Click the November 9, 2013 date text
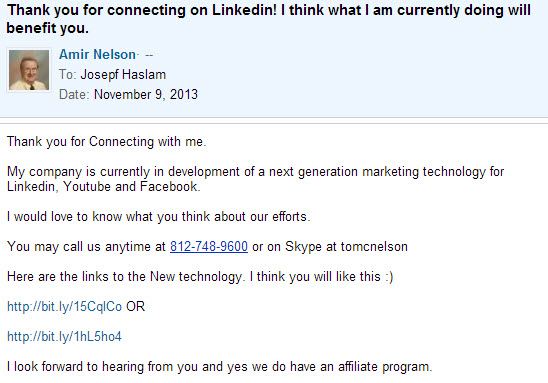 [x=146, y=95]
